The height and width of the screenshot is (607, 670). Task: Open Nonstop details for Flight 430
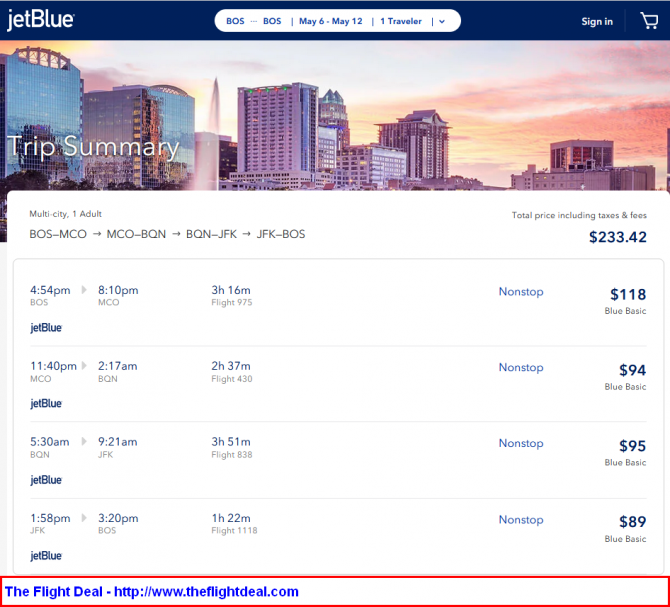(x=521, y=367)
